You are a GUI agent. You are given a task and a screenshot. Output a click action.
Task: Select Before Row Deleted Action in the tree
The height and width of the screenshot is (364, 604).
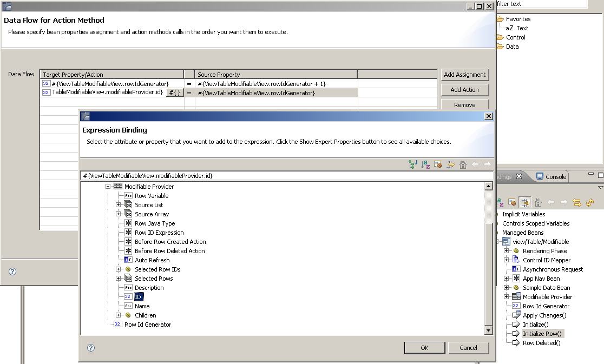pos(169,251)
